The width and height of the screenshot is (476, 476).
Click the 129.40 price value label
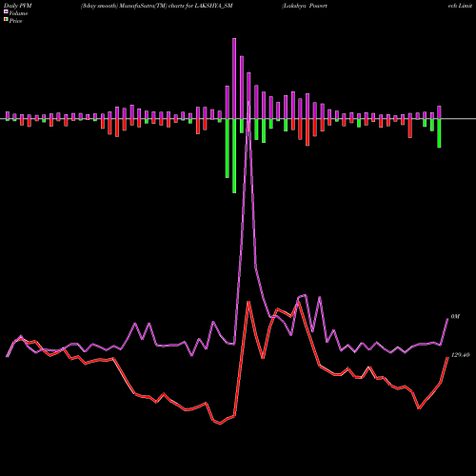(x=460, y=355)
